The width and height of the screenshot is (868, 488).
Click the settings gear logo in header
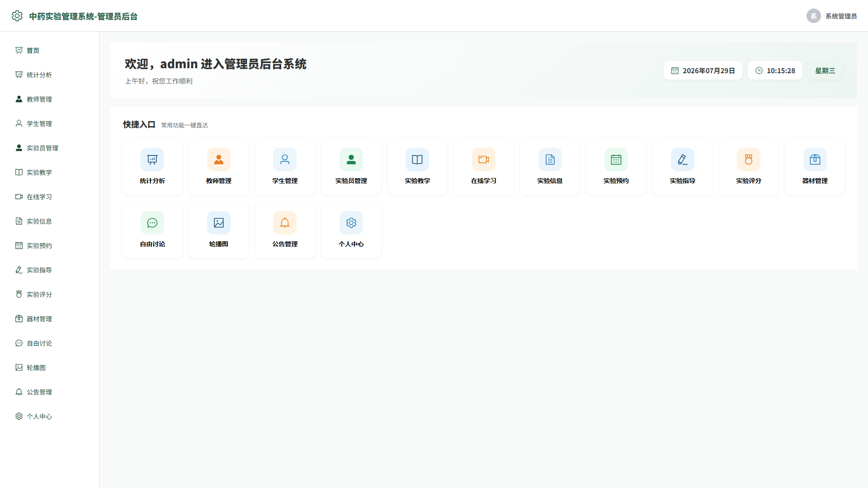pos(17,16)
